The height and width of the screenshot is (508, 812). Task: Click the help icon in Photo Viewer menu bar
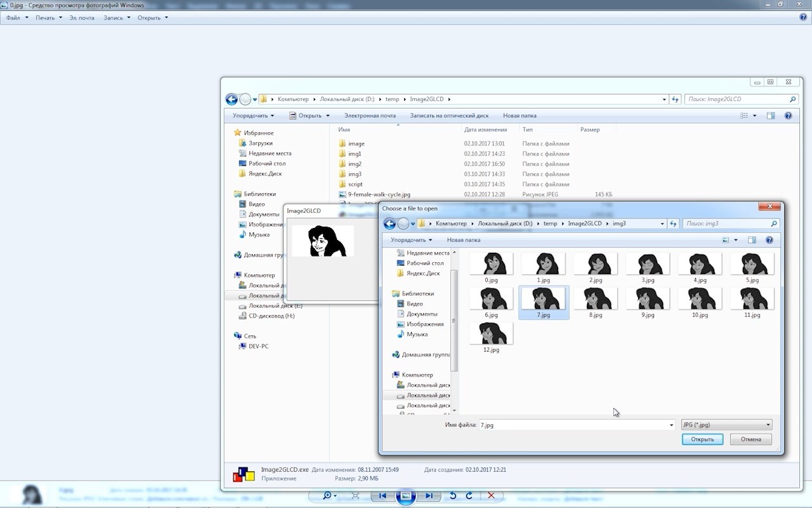pos(803,18)
